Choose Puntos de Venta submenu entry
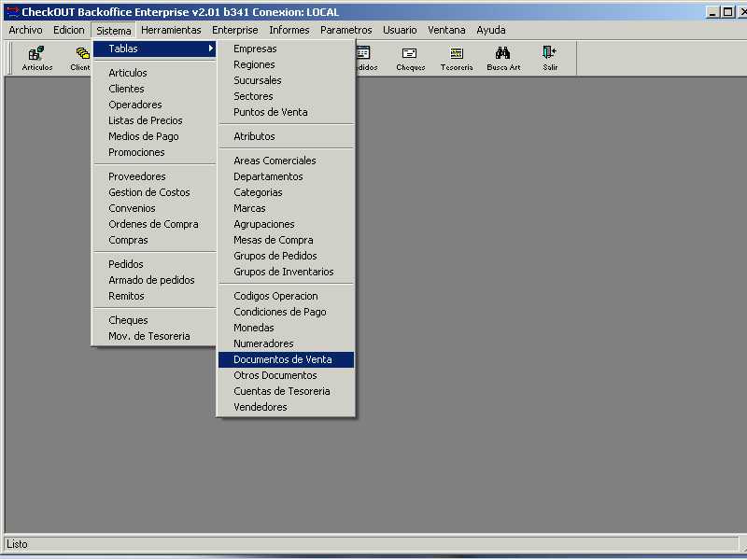 coord(286,112)
